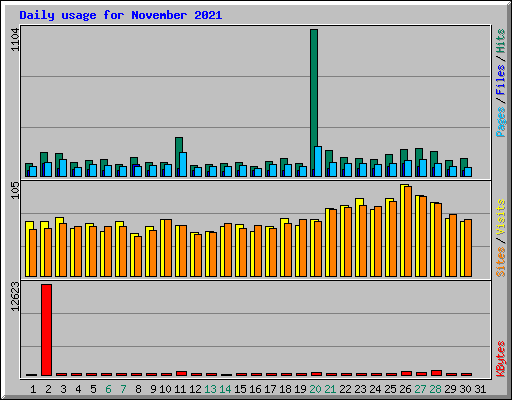512x400 pixels.
Task: Select the orange Sites bar for day 26
Action: tap(408, 231)
